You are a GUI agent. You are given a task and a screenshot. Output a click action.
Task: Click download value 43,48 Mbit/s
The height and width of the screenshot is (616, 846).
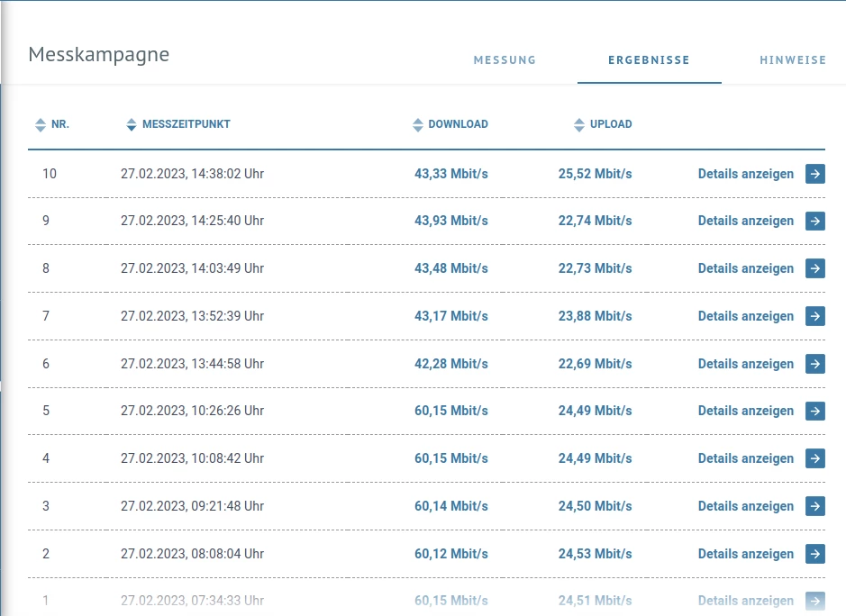click(451, 268)
